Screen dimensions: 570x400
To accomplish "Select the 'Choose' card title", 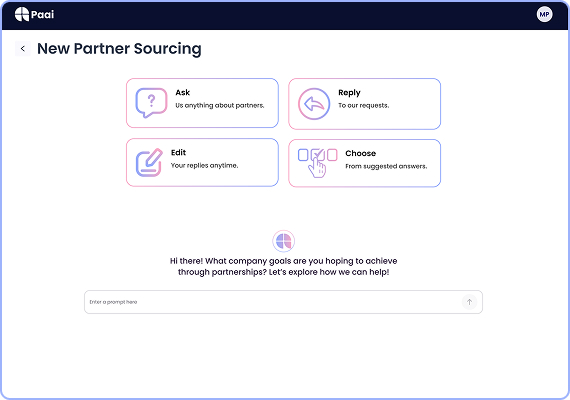I will click(x=361, y=153).
